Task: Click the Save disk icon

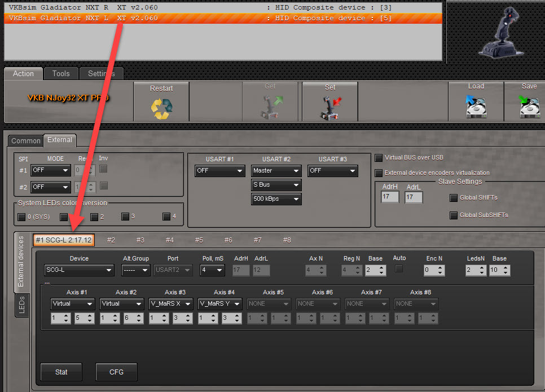Action: click(529, 107)
